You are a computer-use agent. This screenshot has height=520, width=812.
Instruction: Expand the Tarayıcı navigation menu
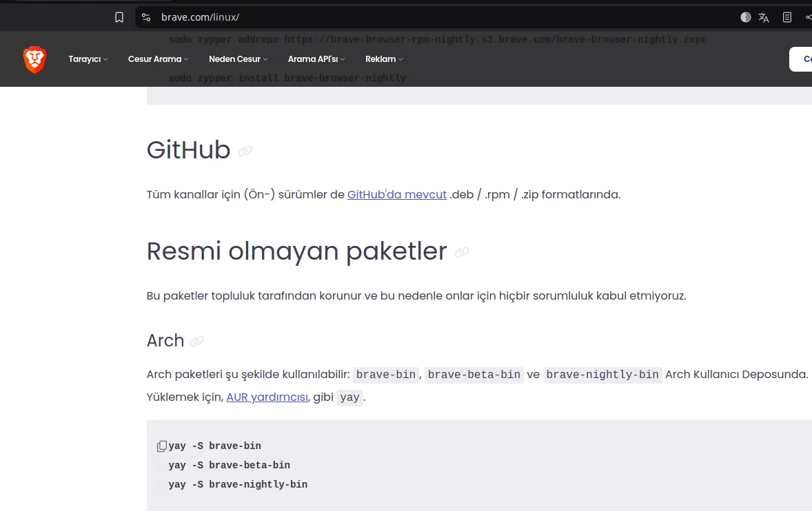tap(88, 59)
